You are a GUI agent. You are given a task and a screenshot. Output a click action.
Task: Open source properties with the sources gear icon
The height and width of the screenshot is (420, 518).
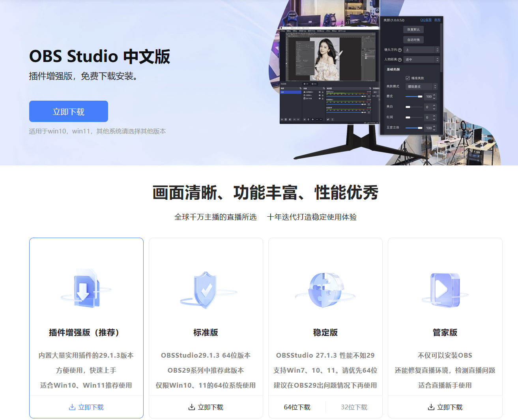[313, 119]
